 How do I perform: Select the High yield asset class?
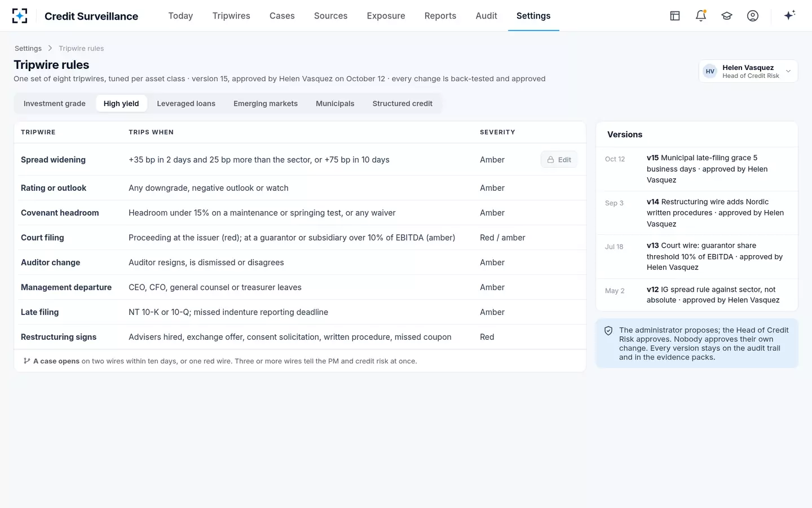121,104
